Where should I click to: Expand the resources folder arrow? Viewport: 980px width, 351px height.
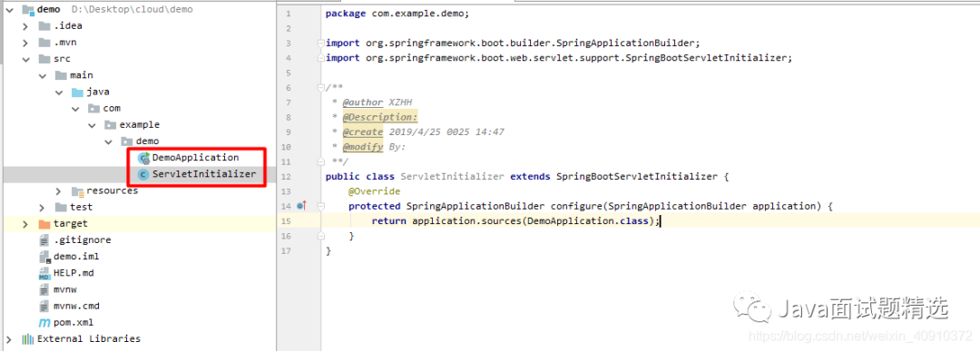(58, 191)
